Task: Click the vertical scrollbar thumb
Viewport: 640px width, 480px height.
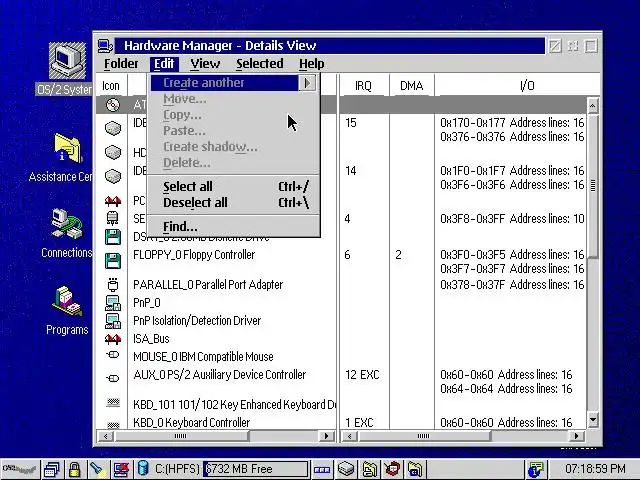Action: coord(593,186)
